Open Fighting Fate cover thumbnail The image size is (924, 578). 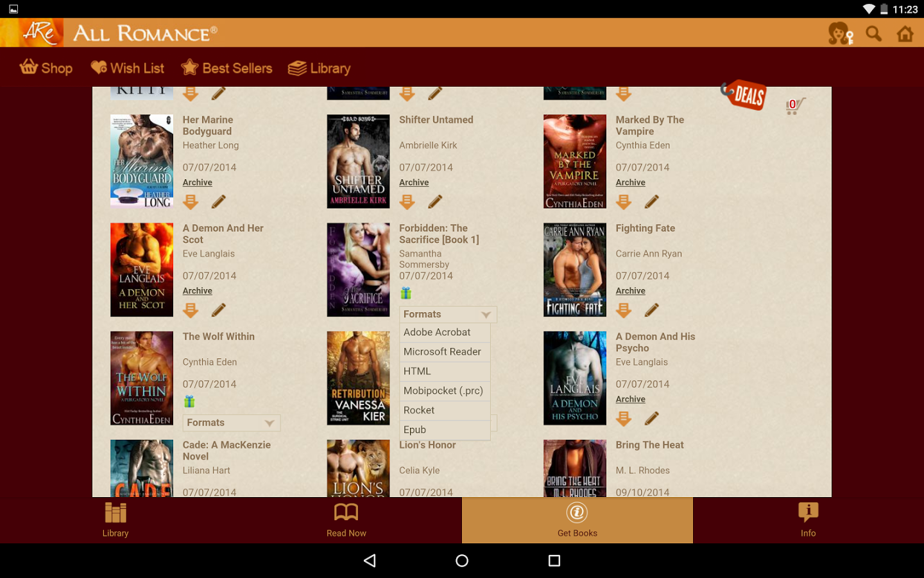575,270
